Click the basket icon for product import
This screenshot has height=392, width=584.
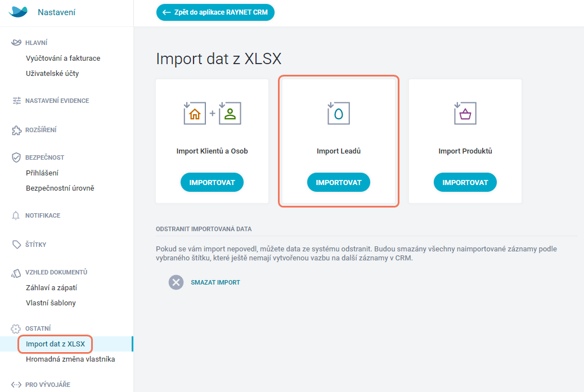coord(465,113)
